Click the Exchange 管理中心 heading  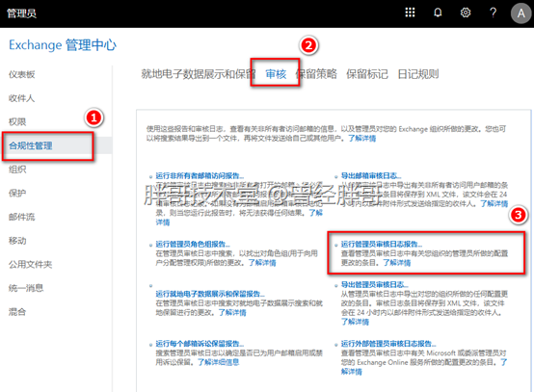click(63, 45)
